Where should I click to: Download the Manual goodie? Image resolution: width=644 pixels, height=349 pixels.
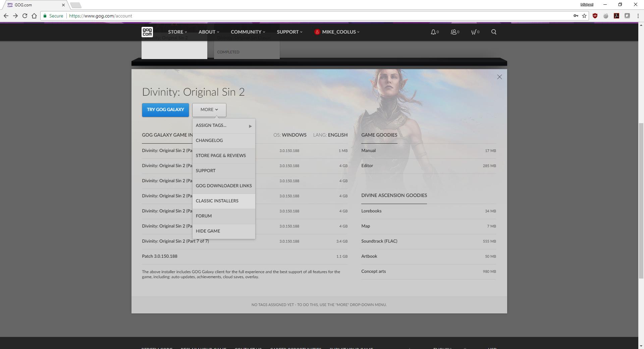(x=428, y=151)
